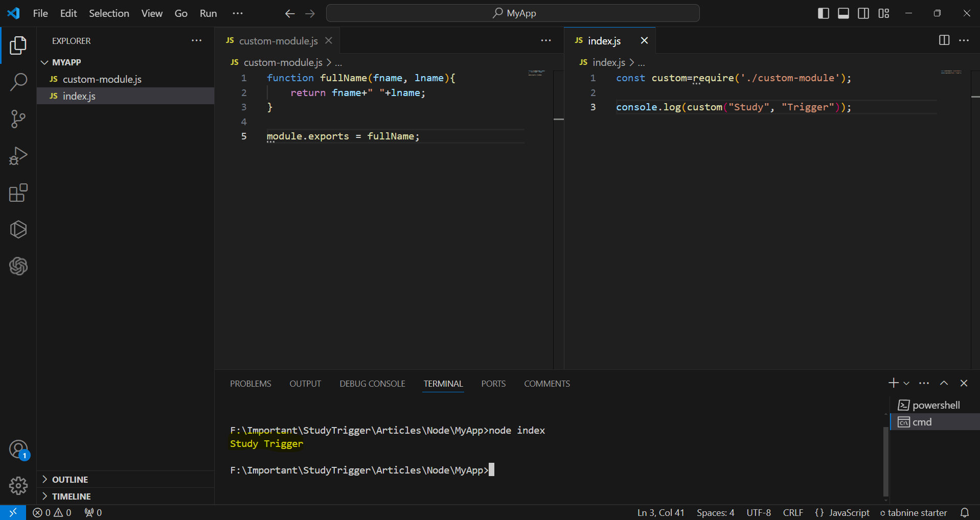Screen dimensions: 980x520
Task: Open the Manage gear icon
Action: click(x=18, y=486)
